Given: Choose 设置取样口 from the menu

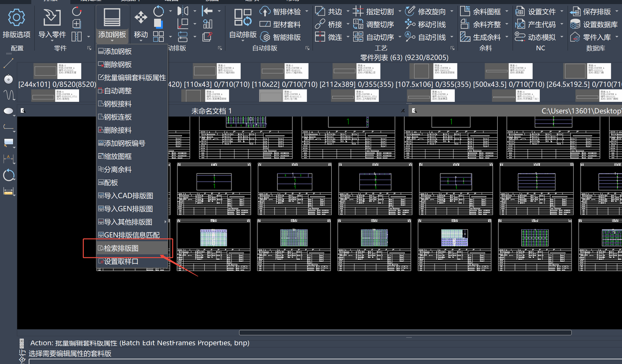Looking at the screenshot, I should [x=132, y=261].
